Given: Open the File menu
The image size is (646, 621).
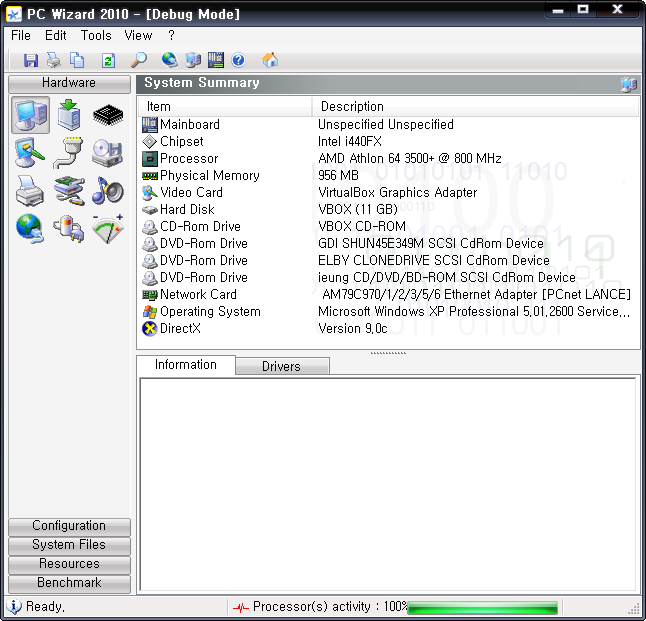Looking at the screenshot, I should point(21,35).
